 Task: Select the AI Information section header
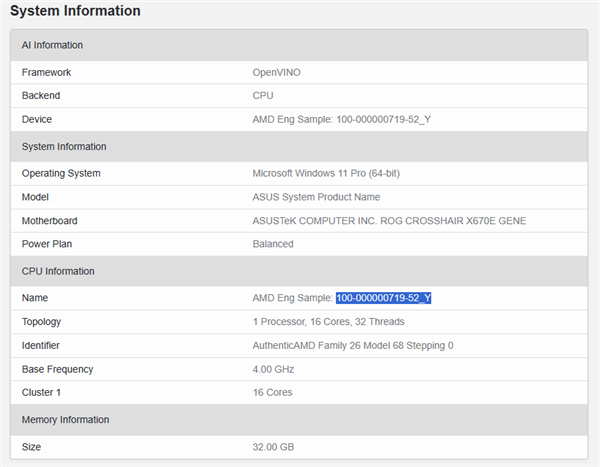52,45
